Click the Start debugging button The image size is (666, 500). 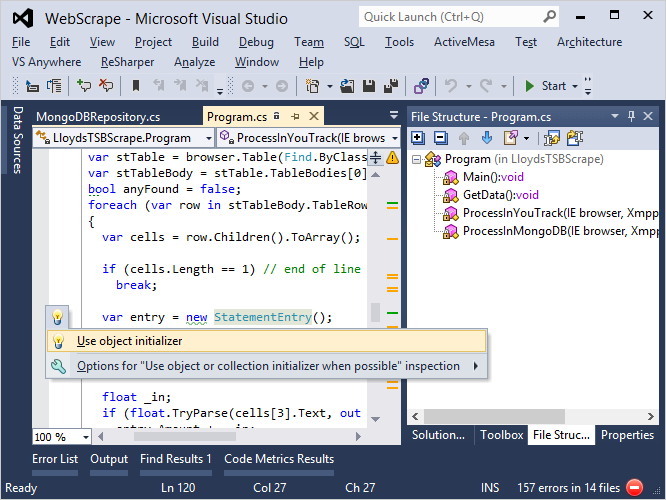(x=546, y=86)
